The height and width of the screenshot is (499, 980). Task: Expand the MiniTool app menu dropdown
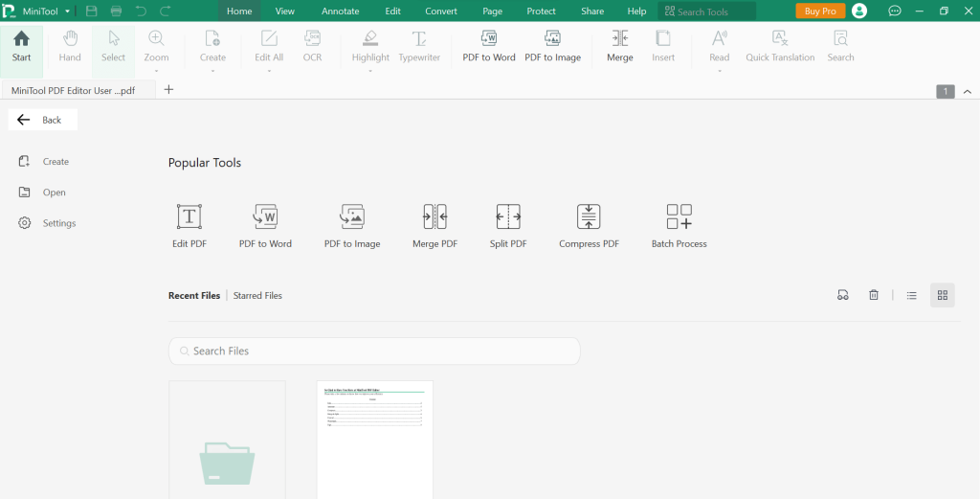tap(67, 11)
